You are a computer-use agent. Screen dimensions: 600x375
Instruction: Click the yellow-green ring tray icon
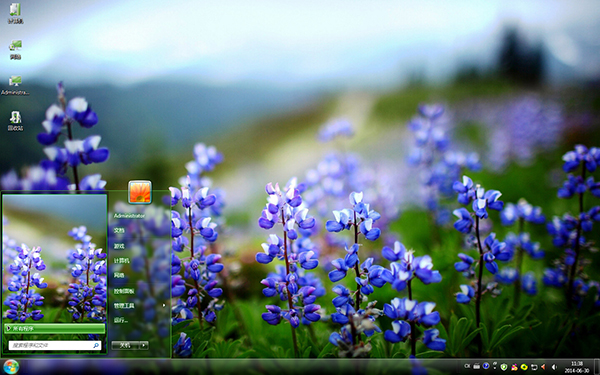[x=524, y=367]
